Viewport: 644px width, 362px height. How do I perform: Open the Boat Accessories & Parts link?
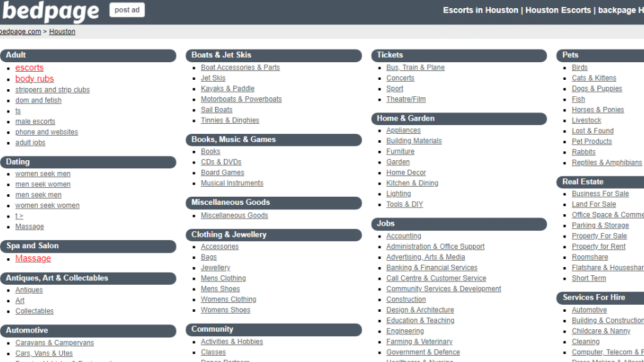tap(240, 67)
